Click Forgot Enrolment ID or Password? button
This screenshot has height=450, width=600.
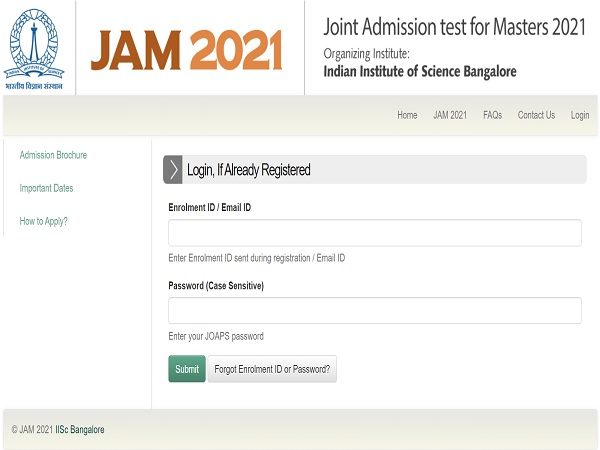click(x=273, y=369)
